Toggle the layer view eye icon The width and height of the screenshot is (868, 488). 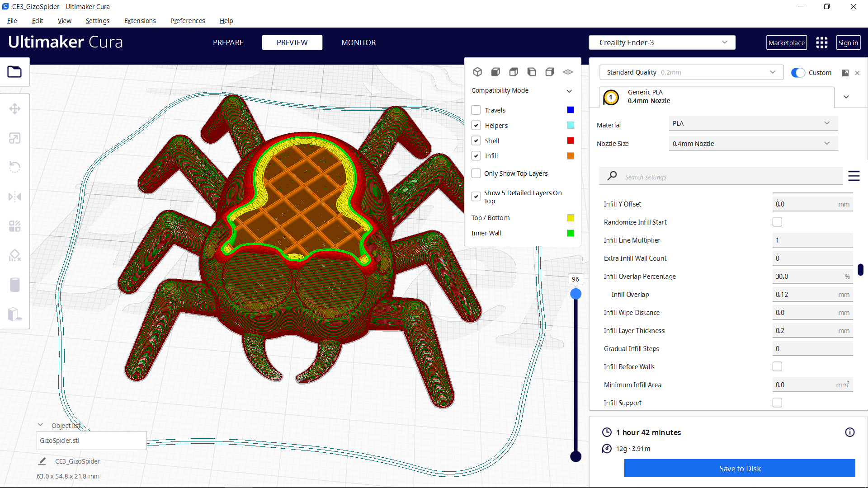(568, 72)
